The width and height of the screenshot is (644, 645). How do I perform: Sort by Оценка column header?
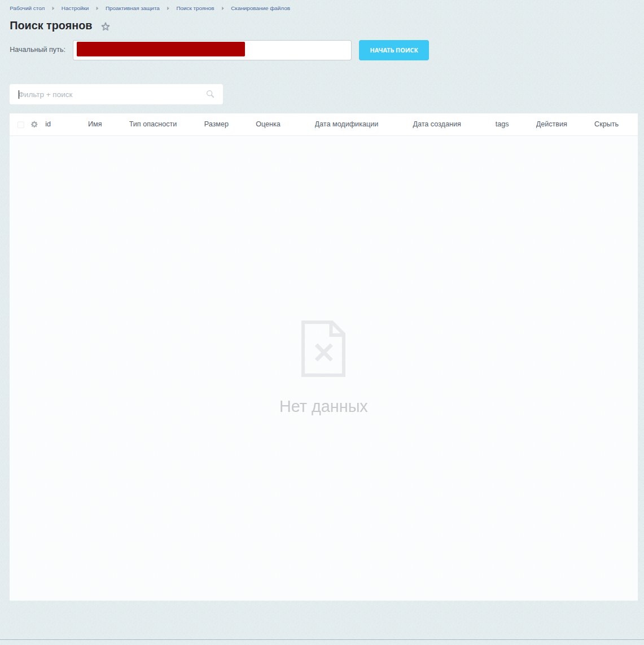(268, 124)
